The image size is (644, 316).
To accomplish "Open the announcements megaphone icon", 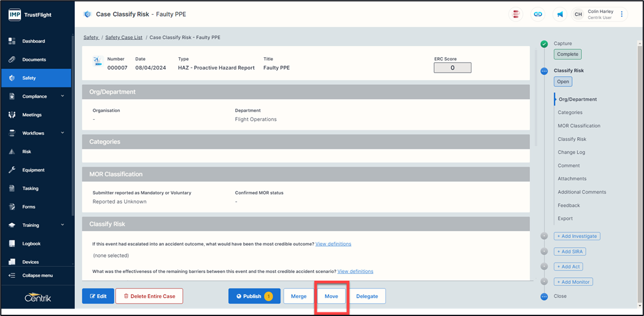I will tap(560, 14).
